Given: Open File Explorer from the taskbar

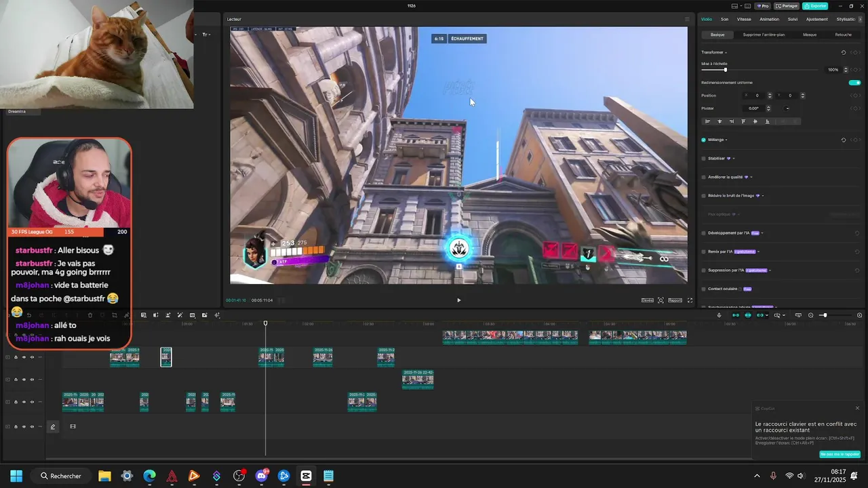Looking at the screenshot, I should [x=104, y=476].
